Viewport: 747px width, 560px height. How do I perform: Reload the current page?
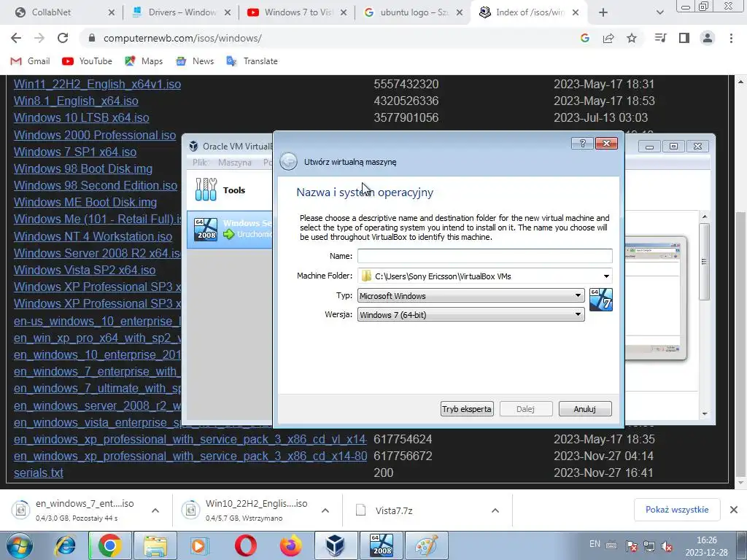click(63, 38)
